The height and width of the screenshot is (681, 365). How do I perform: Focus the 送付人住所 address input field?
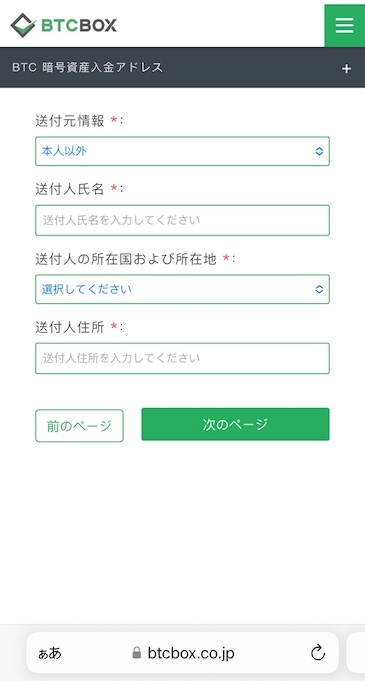[x=182, y=358]
